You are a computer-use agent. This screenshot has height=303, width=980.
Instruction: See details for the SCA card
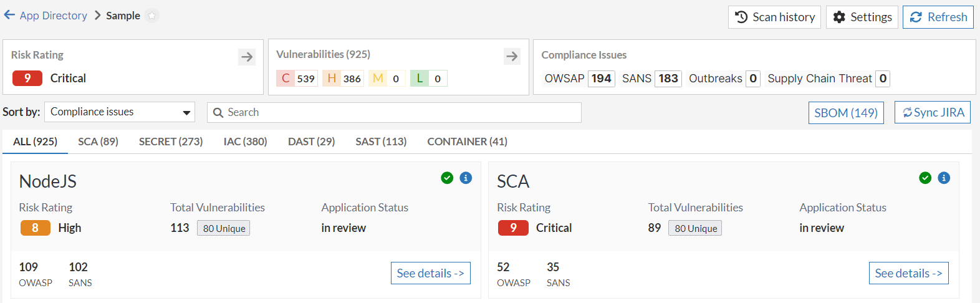909,273
